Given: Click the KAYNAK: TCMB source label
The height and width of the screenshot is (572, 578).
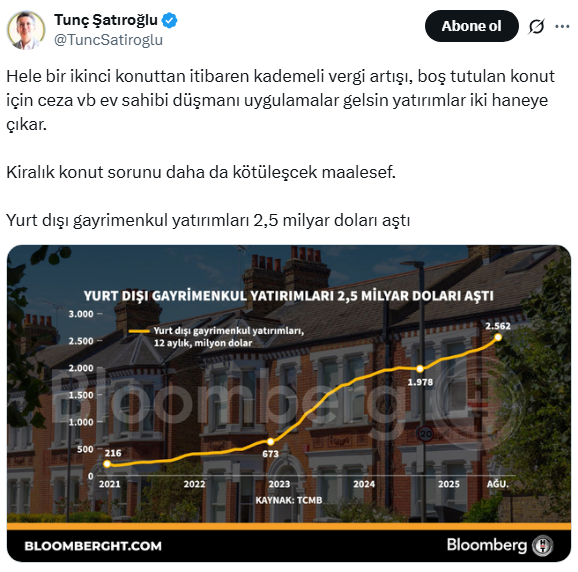Looking at the screenshot, I should click(289, 500).
